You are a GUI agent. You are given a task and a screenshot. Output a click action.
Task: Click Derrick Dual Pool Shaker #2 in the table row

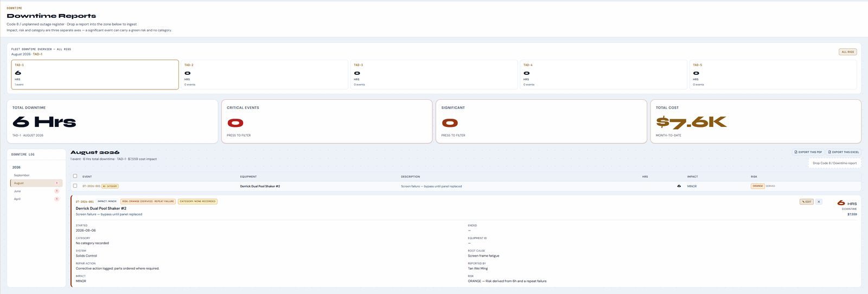(260, 186)
